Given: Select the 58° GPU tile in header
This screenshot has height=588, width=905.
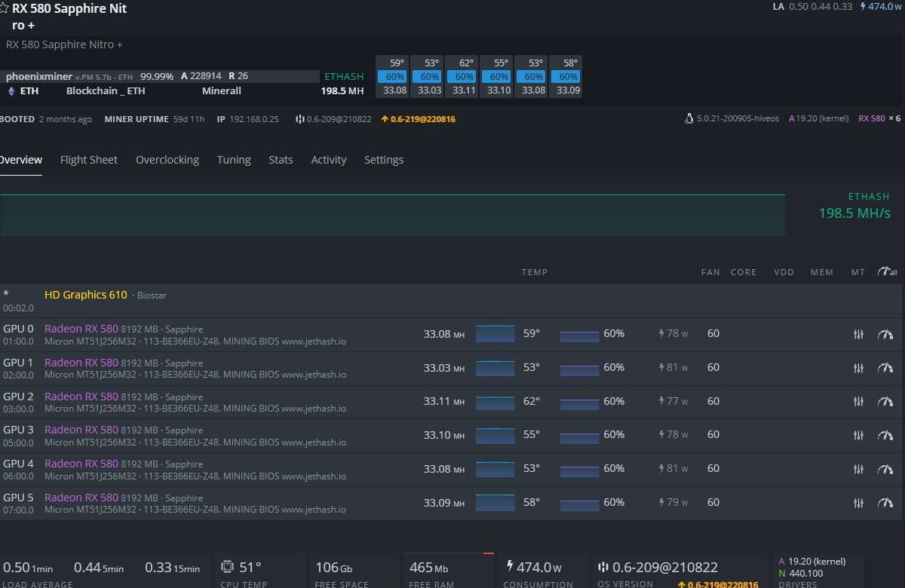Looking at the screenshot, I should pos(566,76).
